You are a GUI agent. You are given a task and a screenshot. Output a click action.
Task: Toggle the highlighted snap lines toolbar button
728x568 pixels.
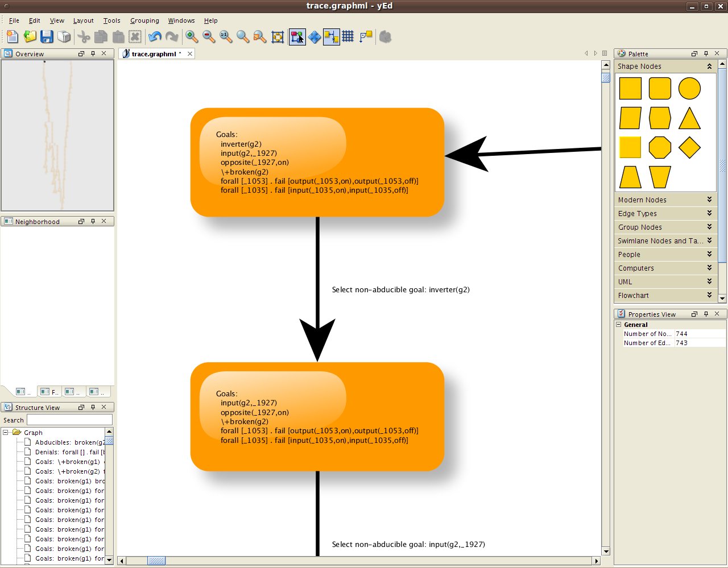[x=332, y=37]
